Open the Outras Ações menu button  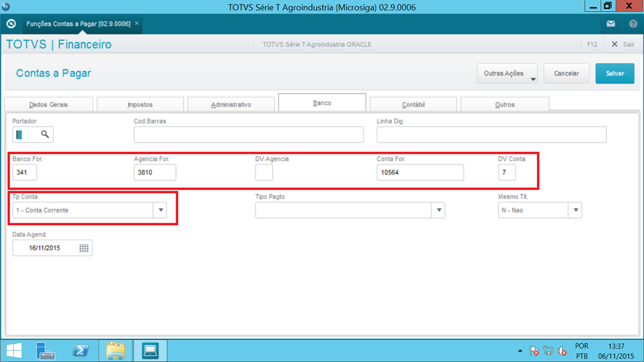pos(507,74)
